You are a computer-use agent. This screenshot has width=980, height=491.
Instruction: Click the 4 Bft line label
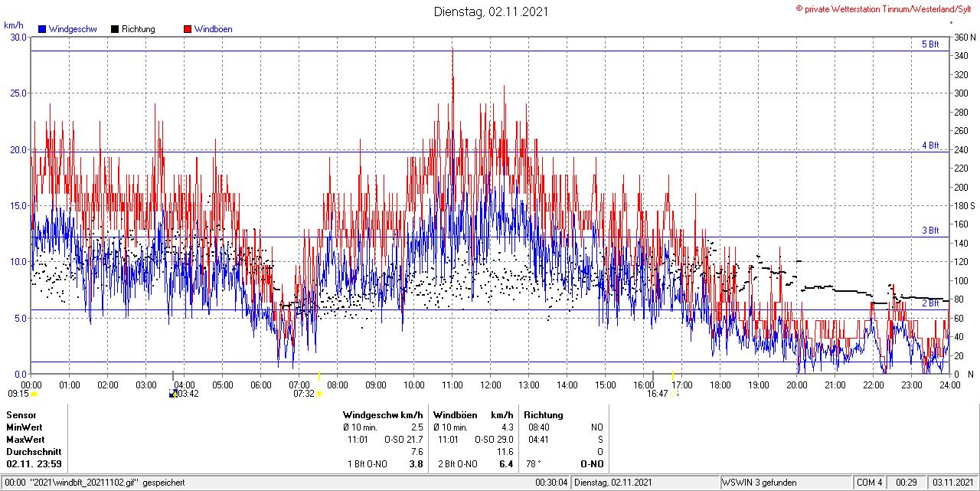point(930,145)
